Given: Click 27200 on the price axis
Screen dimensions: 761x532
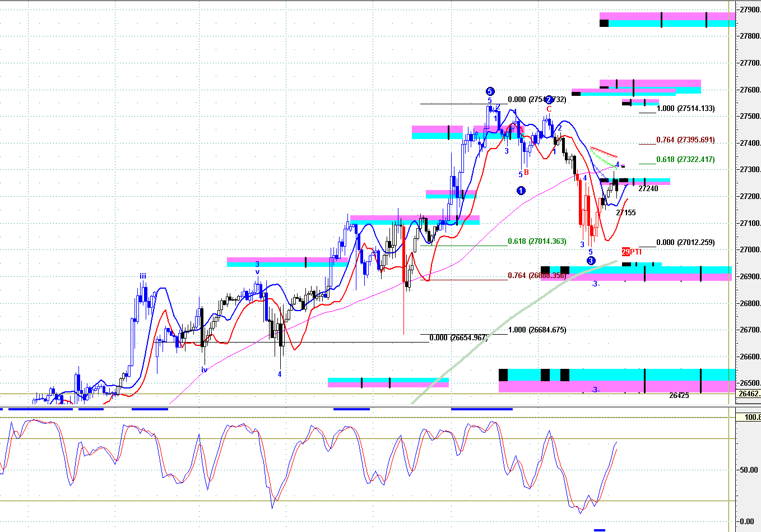Looking at the screenshot, I should pos(750,197).
